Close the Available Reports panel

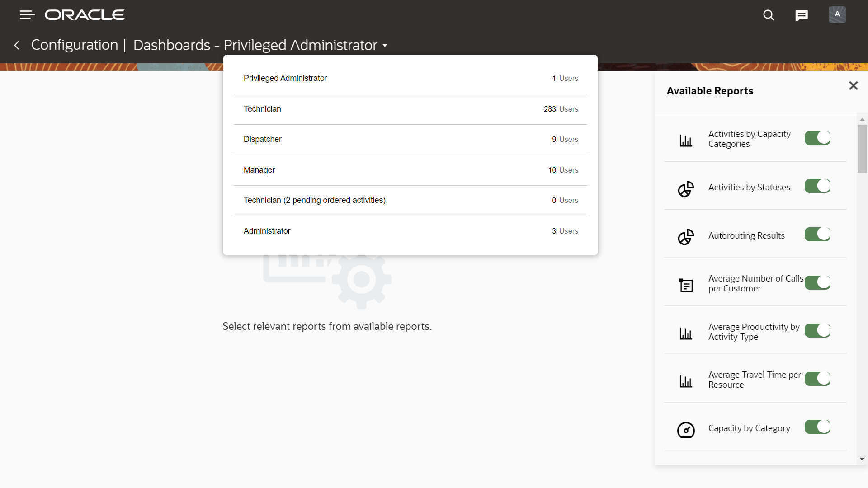[x=853, y=86]
